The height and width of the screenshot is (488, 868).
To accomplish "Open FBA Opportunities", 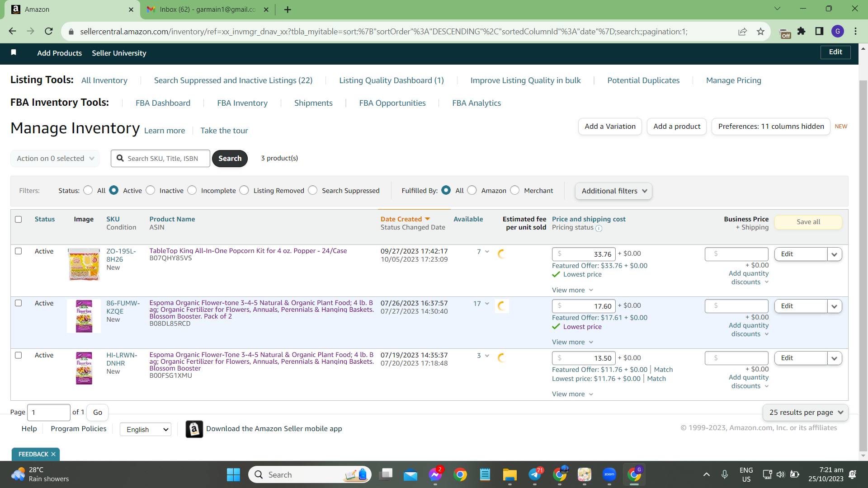I will (x=392, y=103).
